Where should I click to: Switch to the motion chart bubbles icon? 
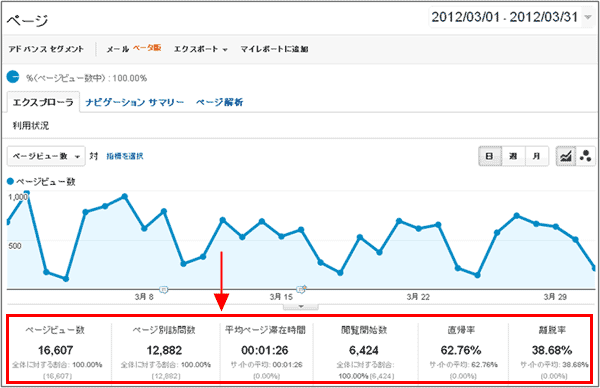point(585,156)
